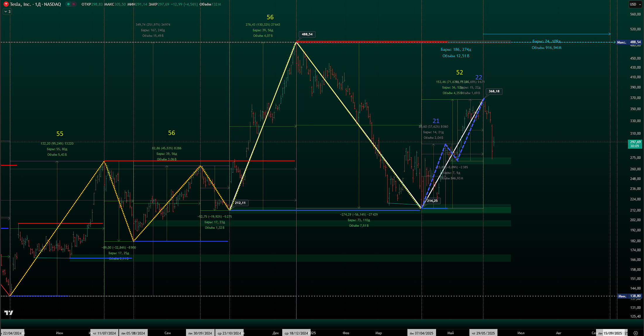Open the USD currency dropdown

pyautogui.click(x=635, y=4)
